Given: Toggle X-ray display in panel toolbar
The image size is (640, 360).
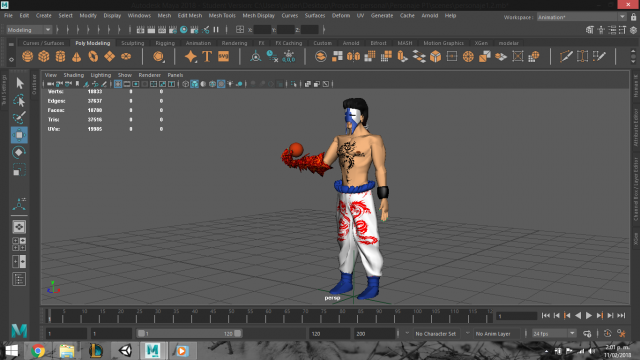Looking at the screenshot, I should pos(308,84).
